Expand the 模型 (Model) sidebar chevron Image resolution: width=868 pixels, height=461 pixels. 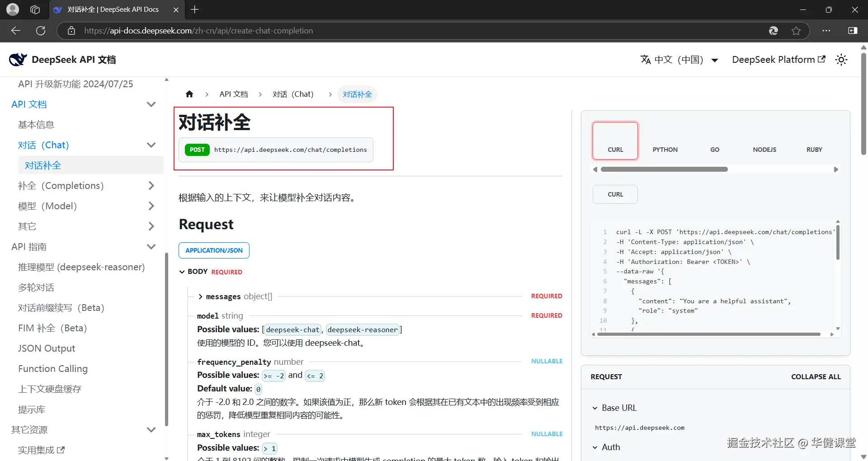[151, 206]
